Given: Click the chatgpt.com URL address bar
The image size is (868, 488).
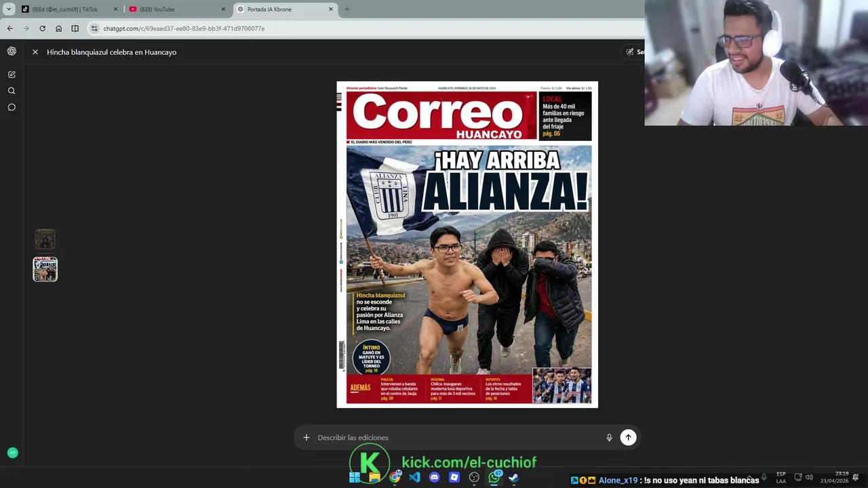Looking at the screenshot, I should (366, 28).
